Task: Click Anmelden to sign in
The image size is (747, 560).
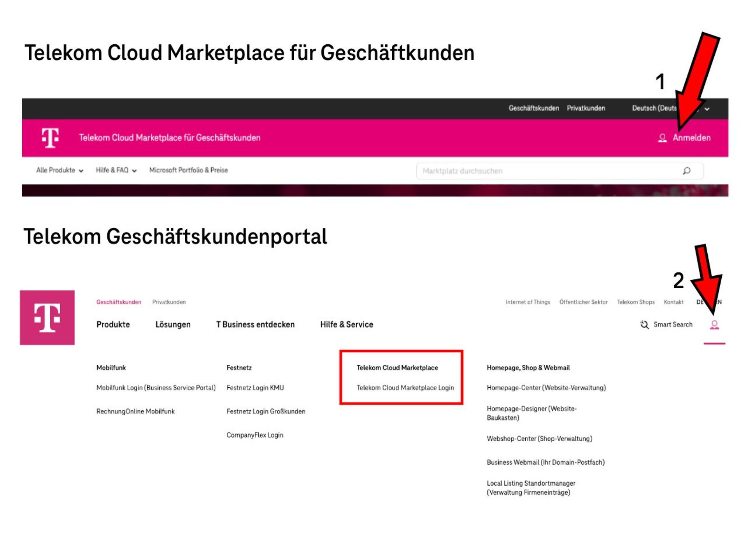Action: point(691,138)
